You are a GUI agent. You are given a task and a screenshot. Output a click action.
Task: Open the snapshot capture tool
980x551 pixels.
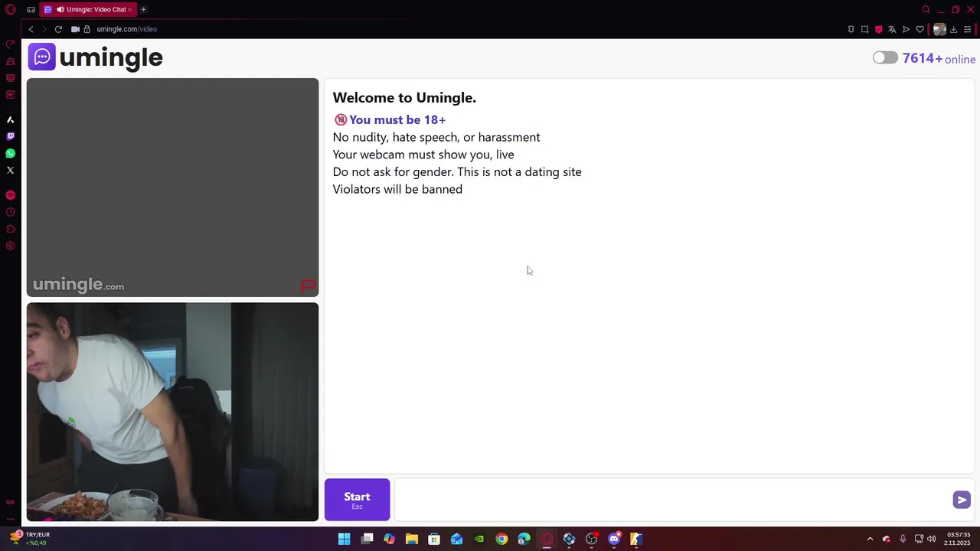[864, 29]
